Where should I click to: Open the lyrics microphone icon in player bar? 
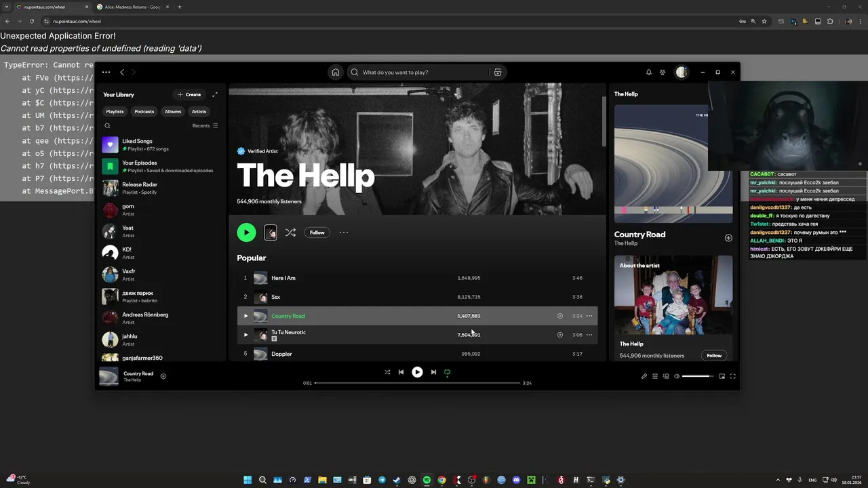pyautogui.click(x=644, y=376)
